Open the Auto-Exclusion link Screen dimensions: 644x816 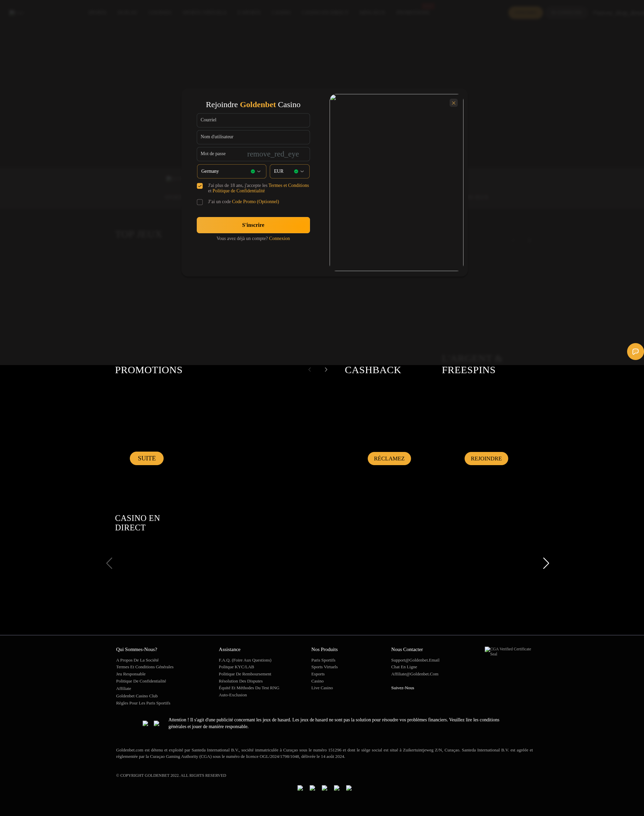click(233, 695)
